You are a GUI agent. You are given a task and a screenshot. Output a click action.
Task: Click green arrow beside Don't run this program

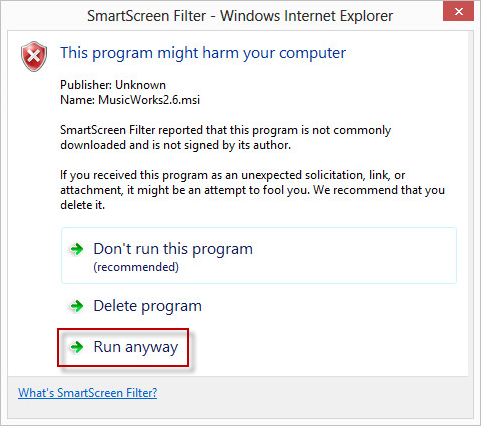pos(77,249)
